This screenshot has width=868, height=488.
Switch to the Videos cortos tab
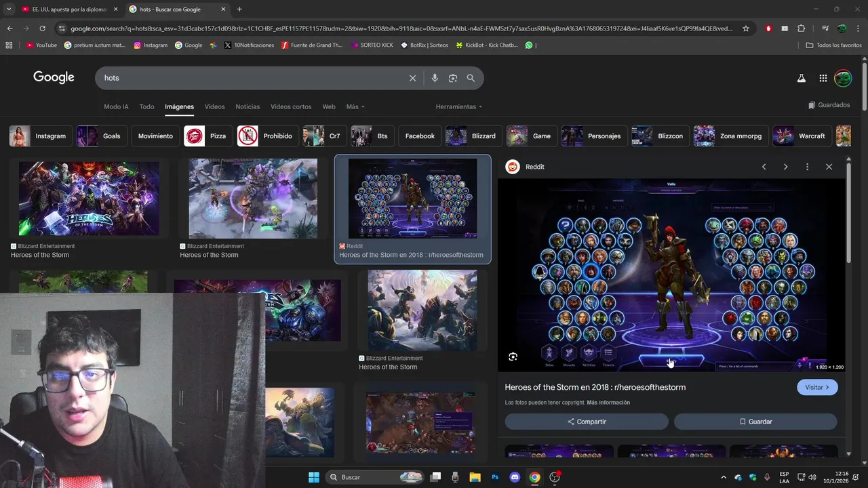(291, 107)
